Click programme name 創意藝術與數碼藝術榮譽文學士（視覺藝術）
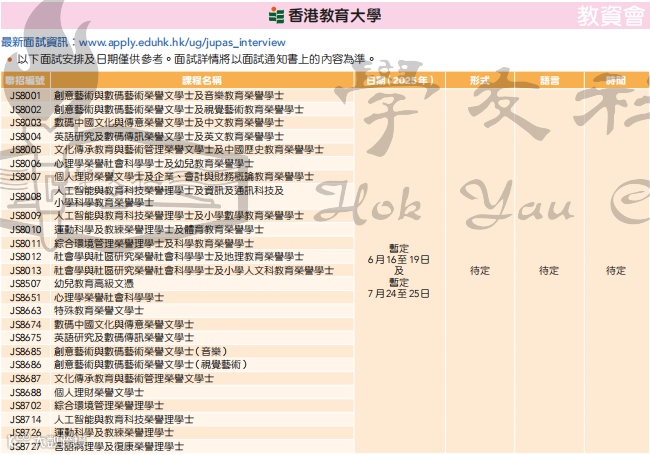Image resolution: width=650 pixels, height=455 pixels. (151, 364)
